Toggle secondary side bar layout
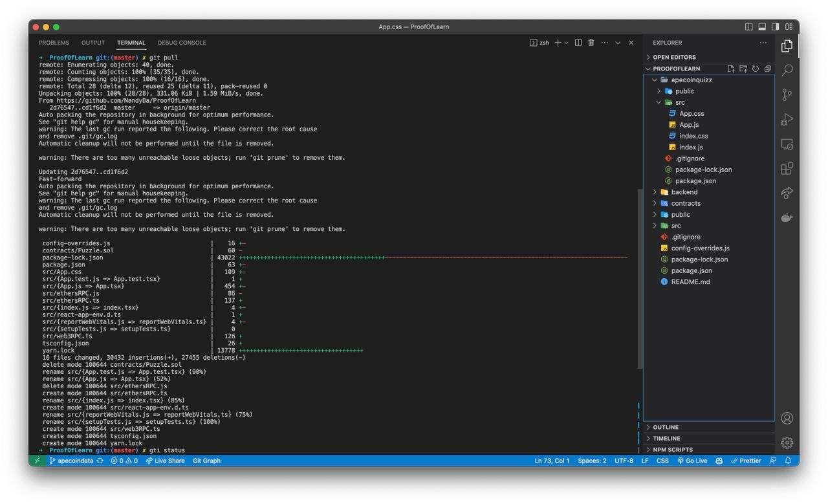This screenshot has width=828, height=504. (x=776, y=27)
